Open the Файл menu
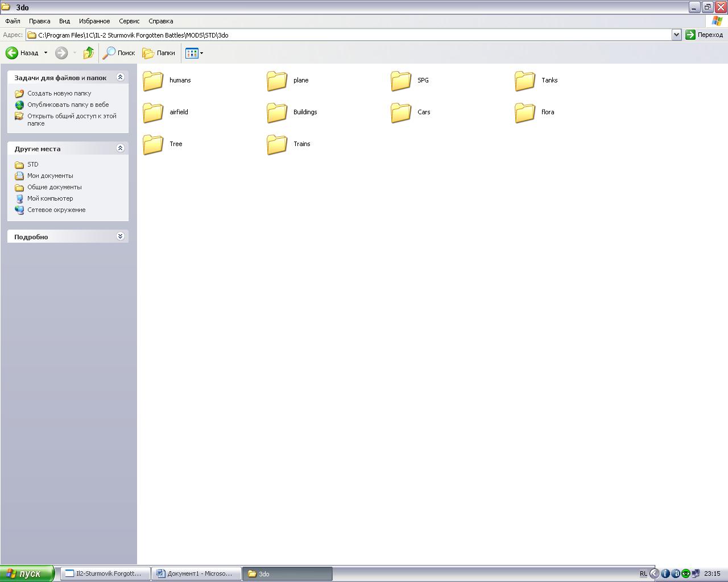 (x=13, y=21)
